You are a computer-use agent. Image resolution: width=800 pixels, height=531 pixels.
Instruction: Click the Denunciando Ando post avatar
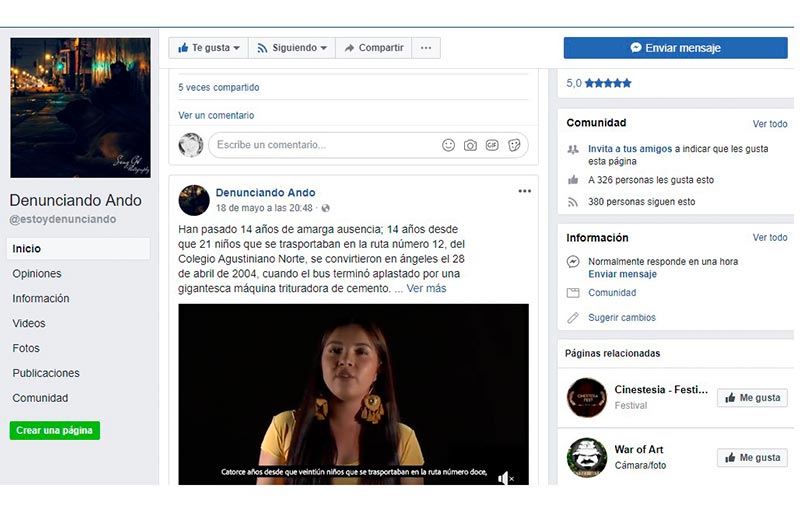point(194,200)
